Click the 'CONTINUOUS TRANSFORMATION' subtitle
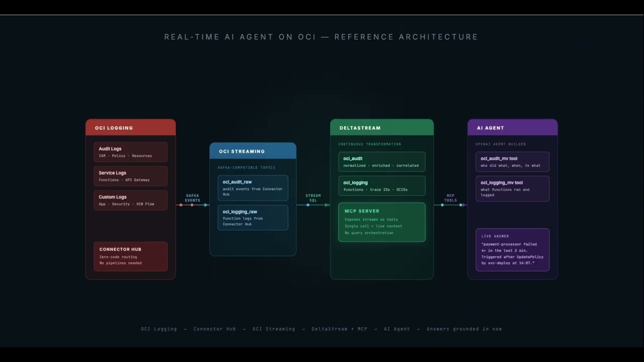 (370, 144)
